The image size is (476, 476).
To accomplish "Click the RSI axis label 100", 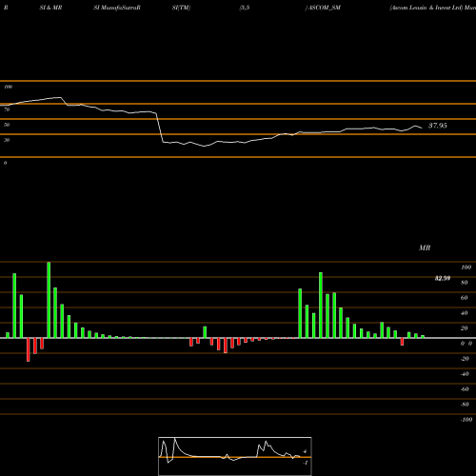I will pyautogui.click(x=8, y=87).
